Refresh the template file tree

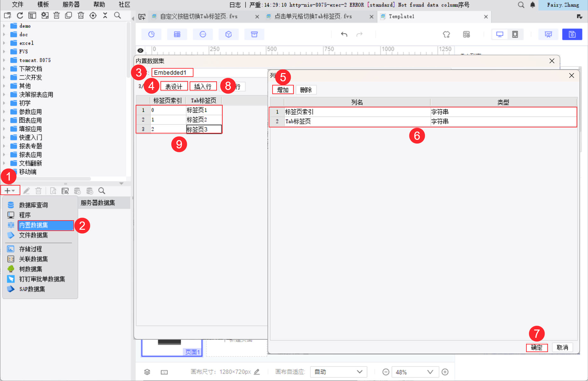coord(20,15)
